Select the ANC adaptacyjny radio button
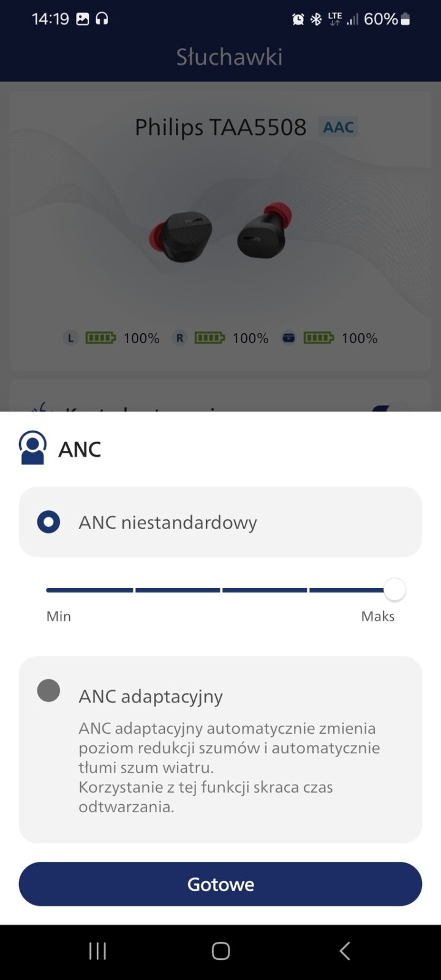The height and width of the screenshot is (980, 441). pos(48,690)
